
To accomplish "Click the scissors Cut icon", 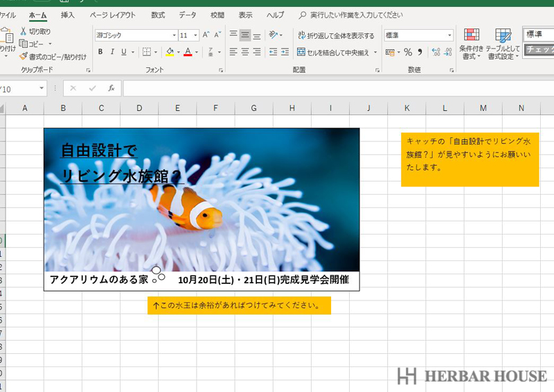I will 24,31.
